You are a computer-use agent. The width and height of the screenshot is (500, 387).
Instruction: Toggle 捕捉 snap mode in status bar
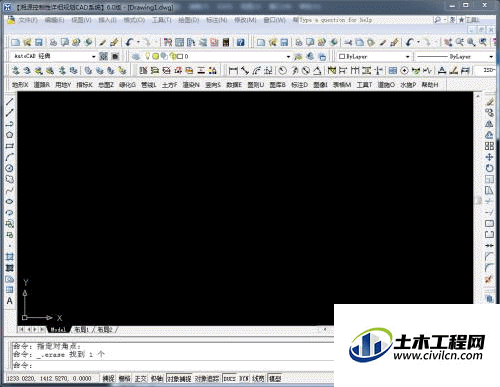108,379
